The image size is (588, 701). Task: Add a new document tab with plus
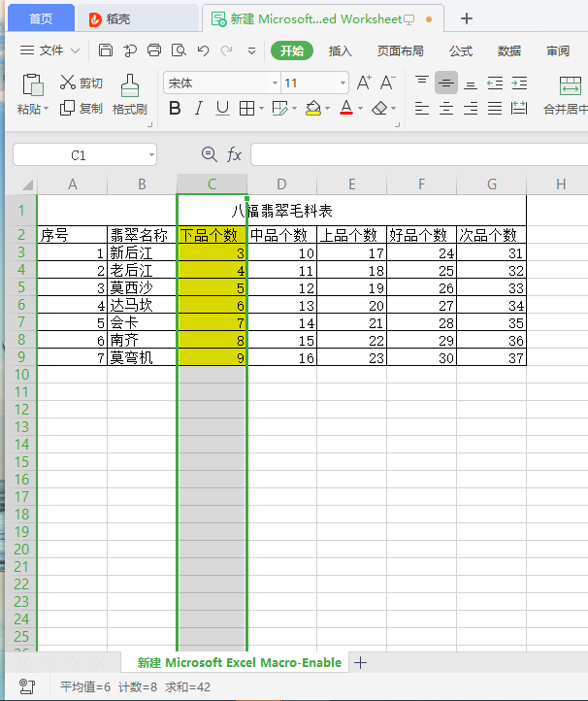point(466,18)
